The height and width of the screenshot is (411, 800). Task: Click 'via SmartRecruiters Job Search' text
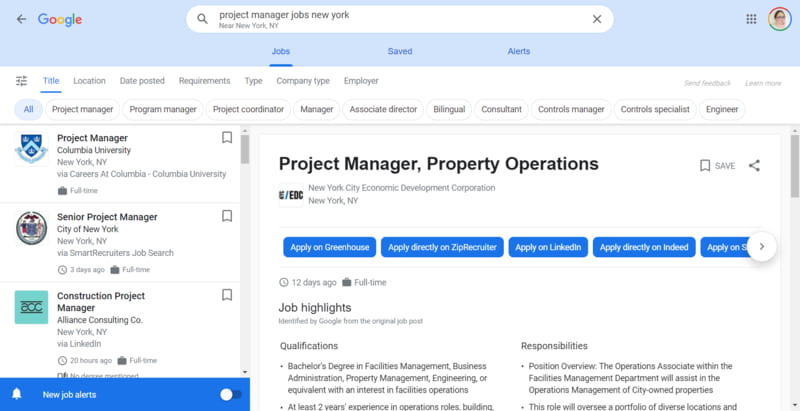pyautogui.click(x=115, y=253)
